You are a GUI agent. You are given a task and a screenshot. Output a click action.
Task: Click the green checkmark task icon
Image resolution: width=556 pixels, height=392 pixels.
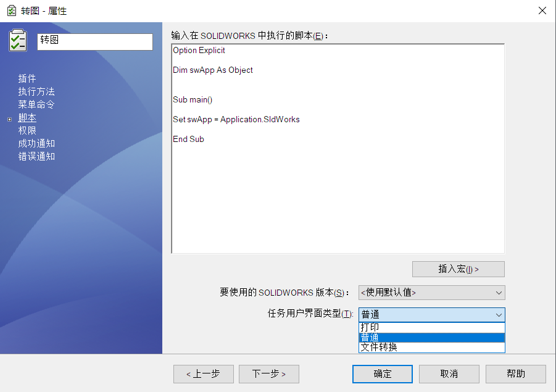tap(18, 40)
